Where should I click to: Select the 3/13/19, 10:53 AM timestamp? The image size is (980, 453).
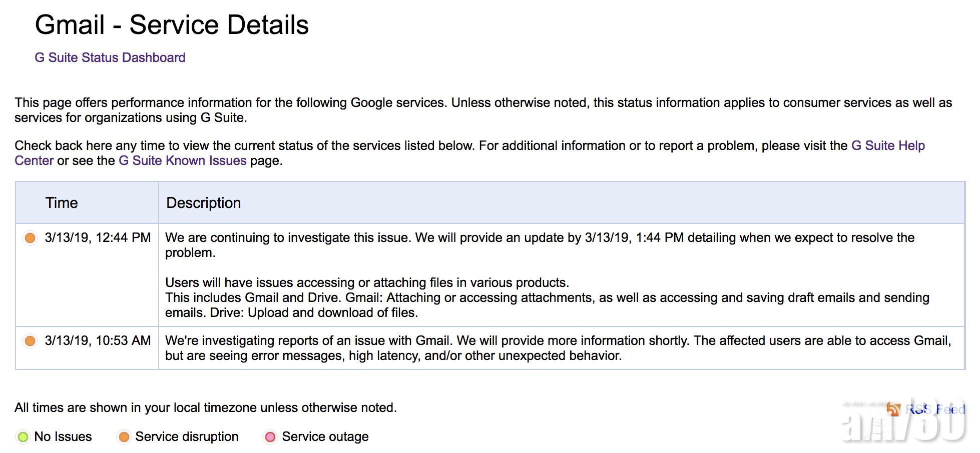click(97, 341)
